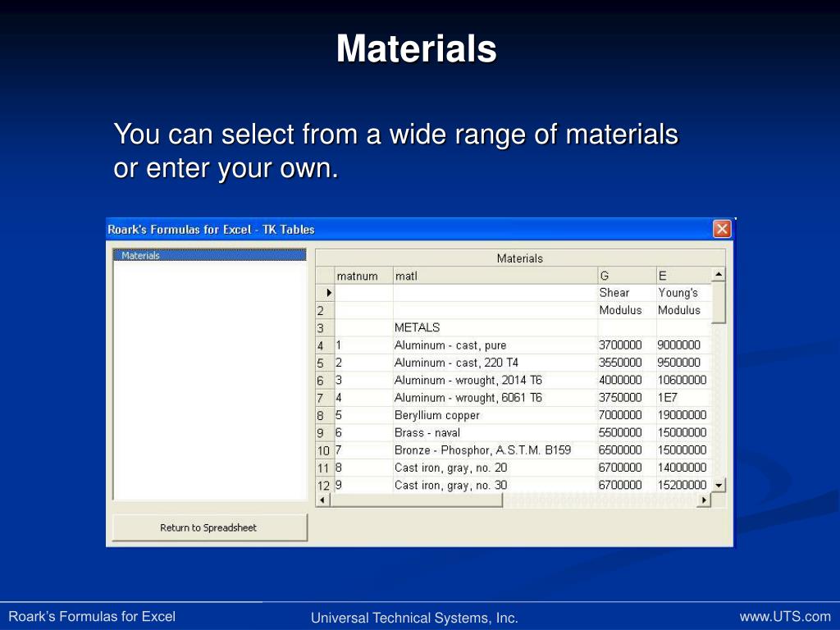Select row header number 12

[325, 486]
